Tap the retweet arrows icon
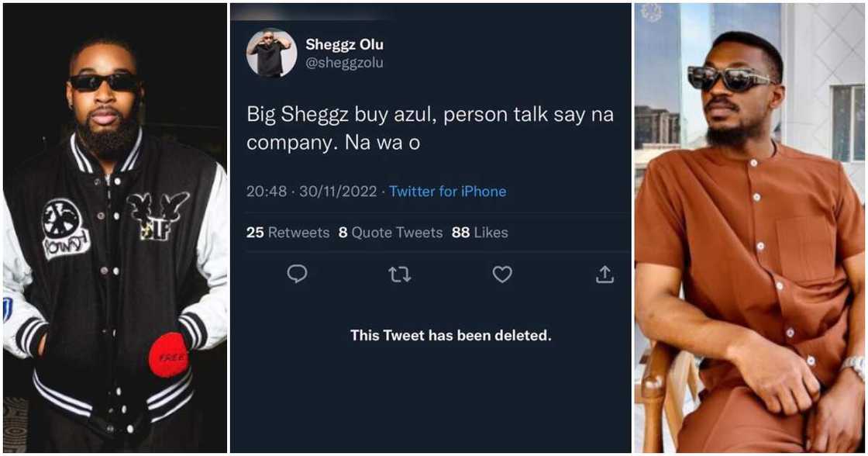The height and width of the screenshot is (456, 868). tap(399, 274)
